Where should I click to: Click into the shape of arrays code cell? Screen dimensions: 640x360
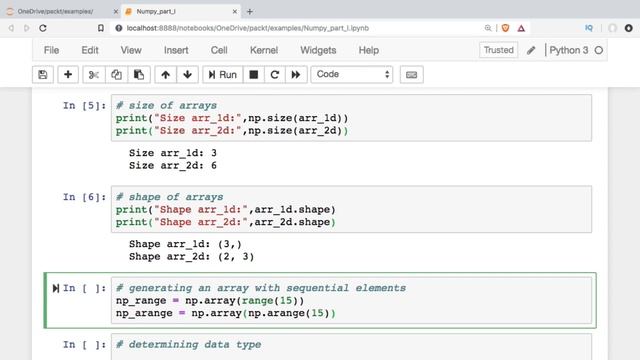pyautogui.click(x=351, y=209)
